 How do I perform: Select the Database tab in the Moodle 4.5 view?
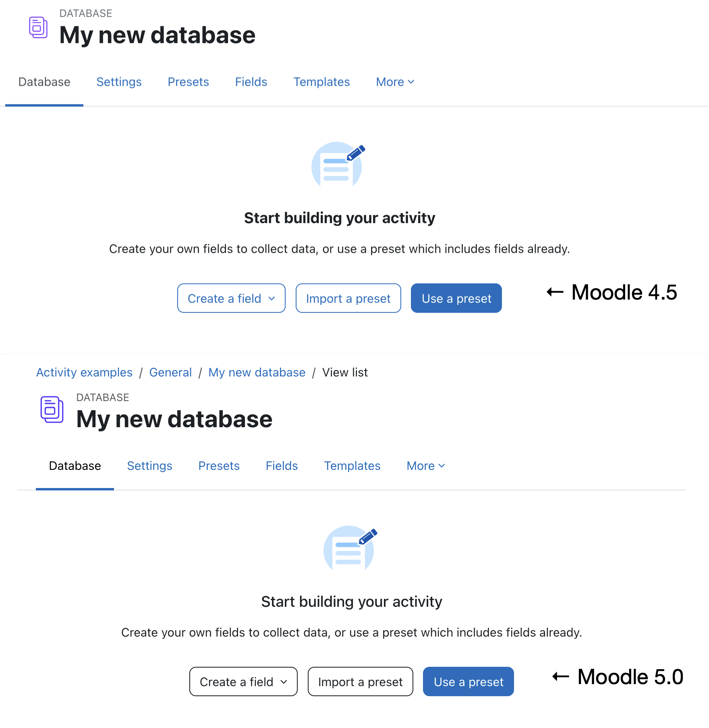click(x=44, y=82)
